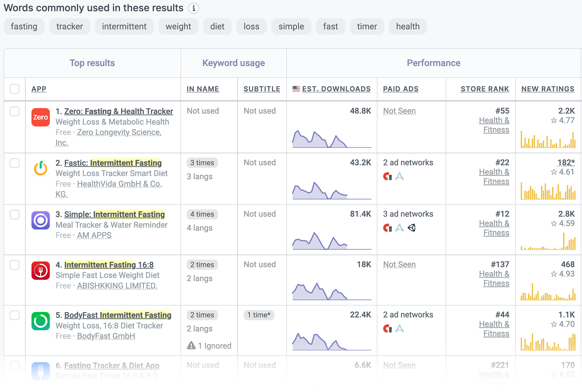Click the star rating icon for Zero

point(554,120)
